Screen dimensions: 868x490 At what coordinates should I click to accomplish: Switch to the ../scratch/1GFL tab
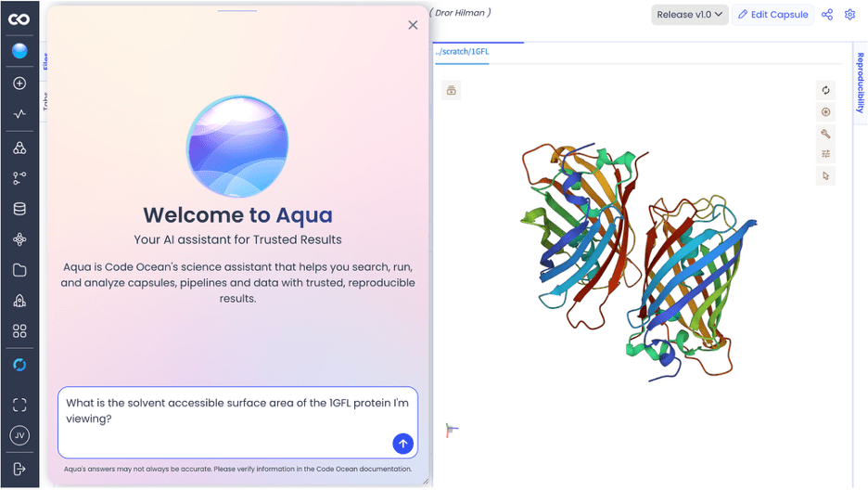coord(462,52)
